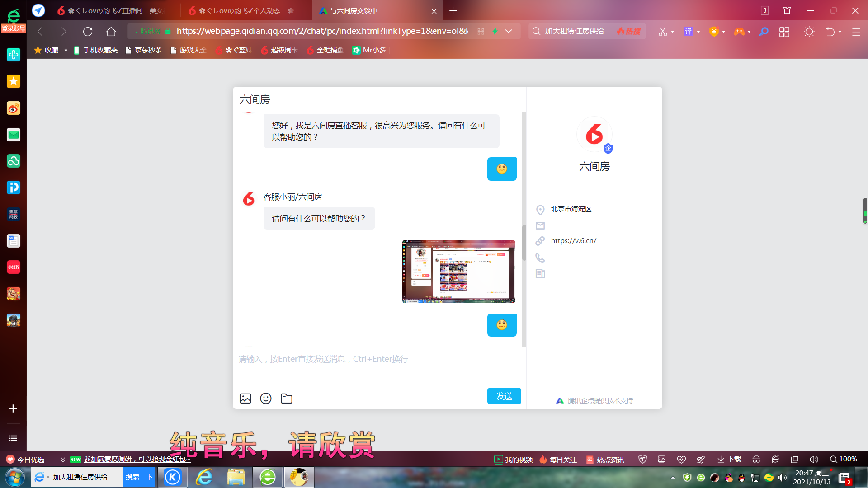This screenshot has height=488, width=868.
Task: Open the Mr小多 bookmark
Action: [369, 50]
